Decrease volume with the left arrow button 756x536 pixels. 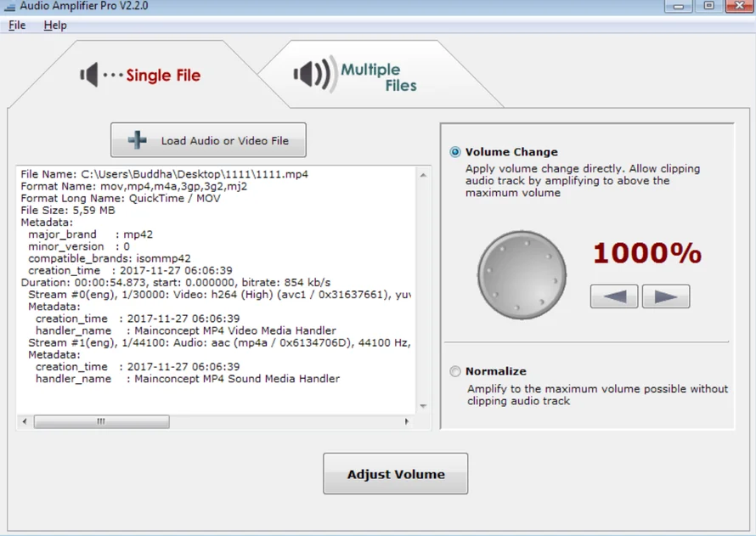tap(614, 296)
